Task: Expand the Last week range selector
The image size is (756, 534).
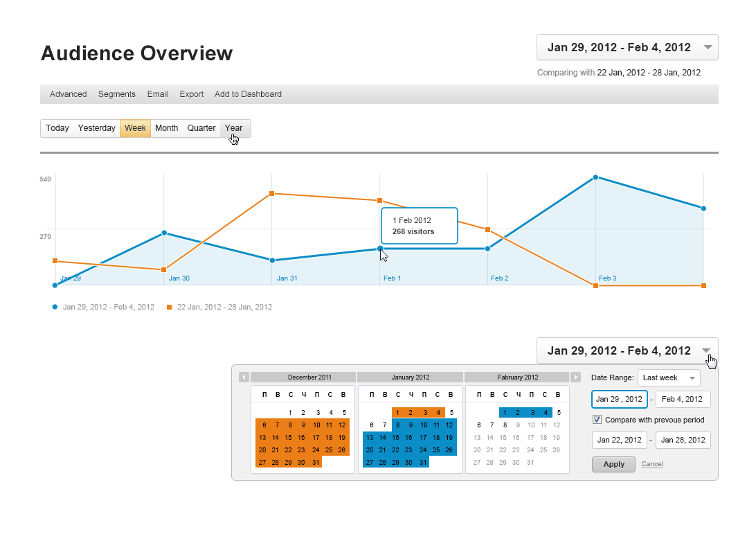Action: (669, 378)
